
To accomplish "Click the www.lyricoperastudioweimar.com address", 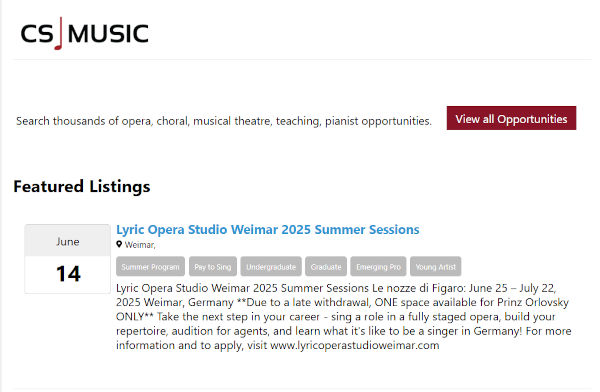I will [355, 345].
